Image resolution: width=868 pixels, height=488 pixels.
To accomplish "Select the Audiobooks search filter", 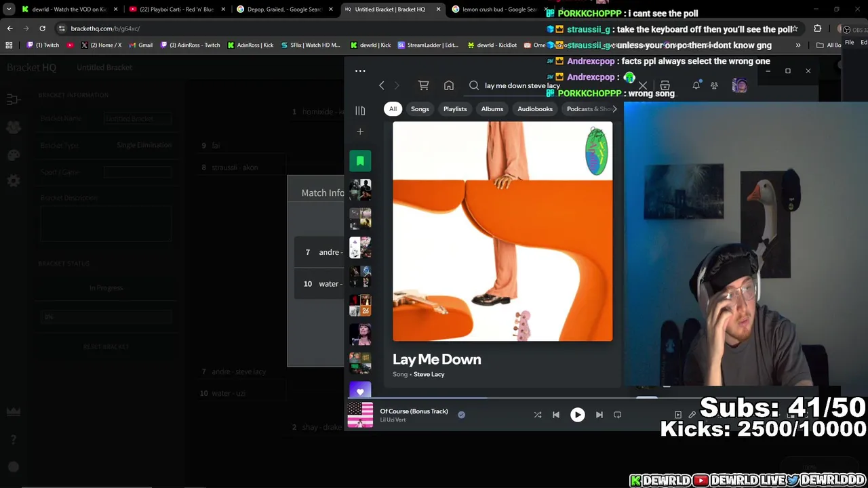I will (x=535, y=108).
